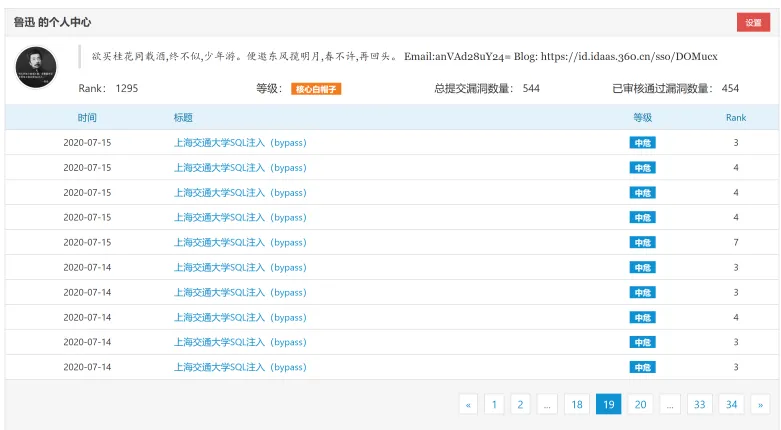The height and width of the screenshot is (430, 781).
Task: Jump to page 33
Action: pyautogui.click(x=700, y=405)
